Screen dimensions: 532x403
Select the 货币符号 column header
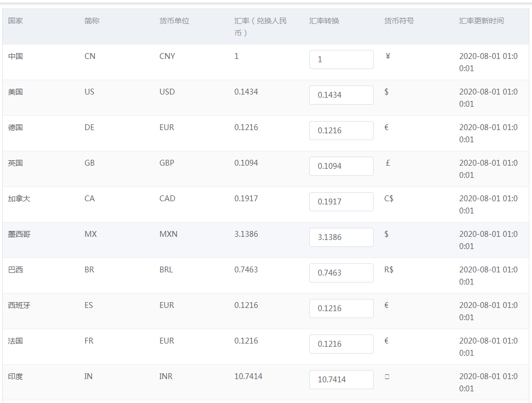(x=399, y=21)
